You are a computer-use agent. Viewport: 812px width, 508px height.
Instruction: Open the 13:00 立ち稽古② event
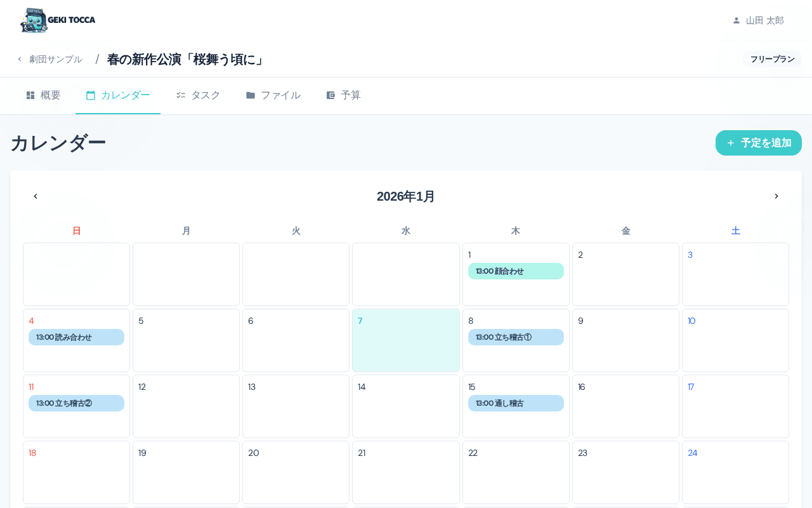[76, 403]
